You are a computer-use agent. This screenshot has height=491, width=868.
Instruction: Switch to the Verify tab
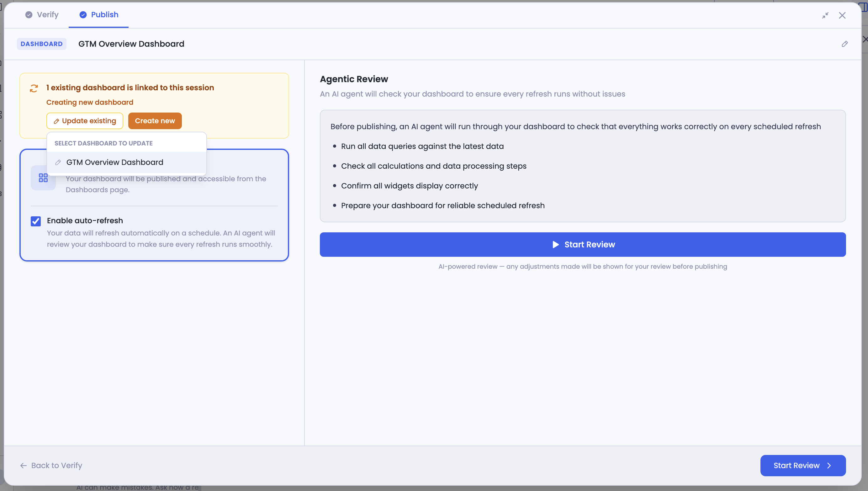42,15
